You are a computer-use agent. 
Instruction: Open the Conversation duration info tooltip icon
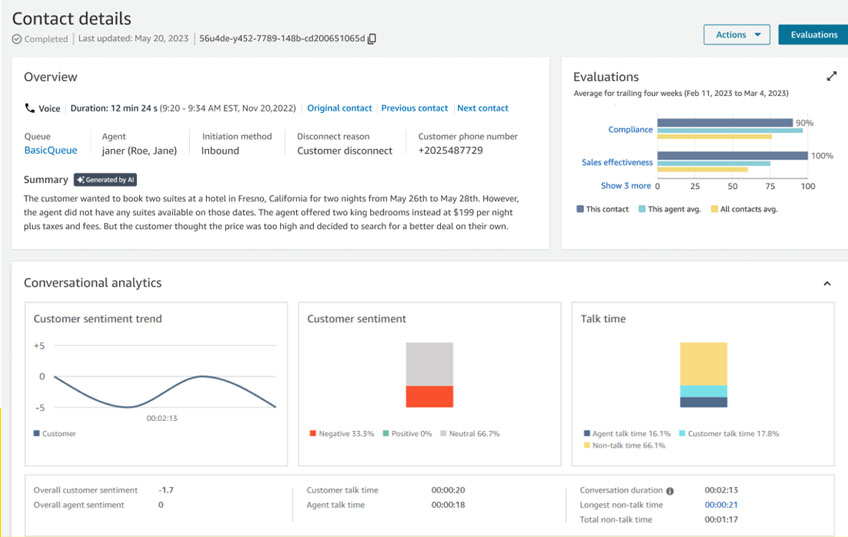[x=670, y=491]
